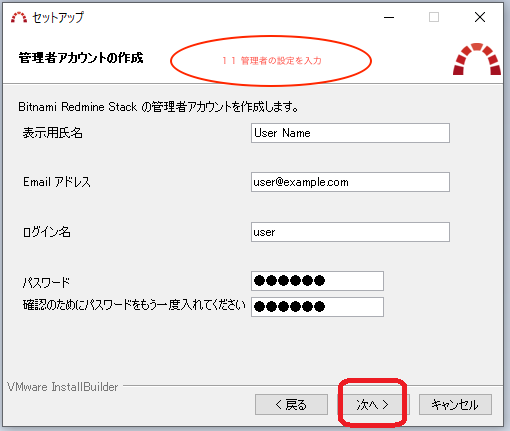Minimize the セットアップ window
This screenshot has height=431, width=510.
[x=389, y=17]
